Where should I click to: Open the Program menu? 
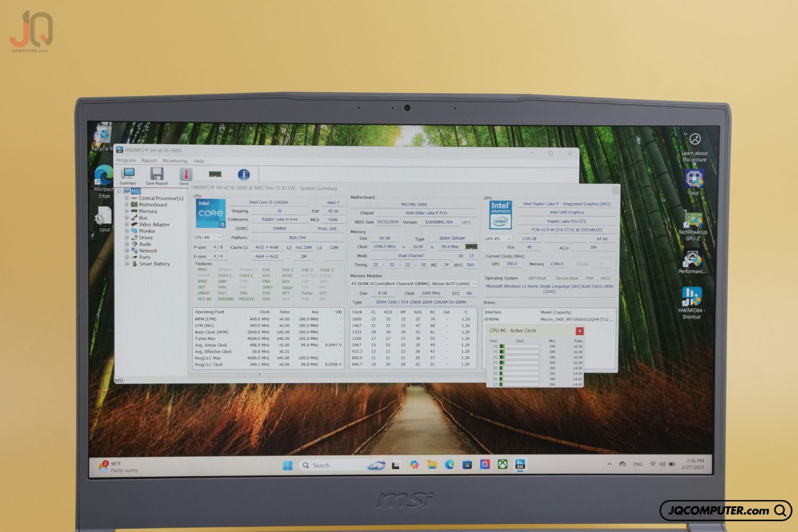126,161
